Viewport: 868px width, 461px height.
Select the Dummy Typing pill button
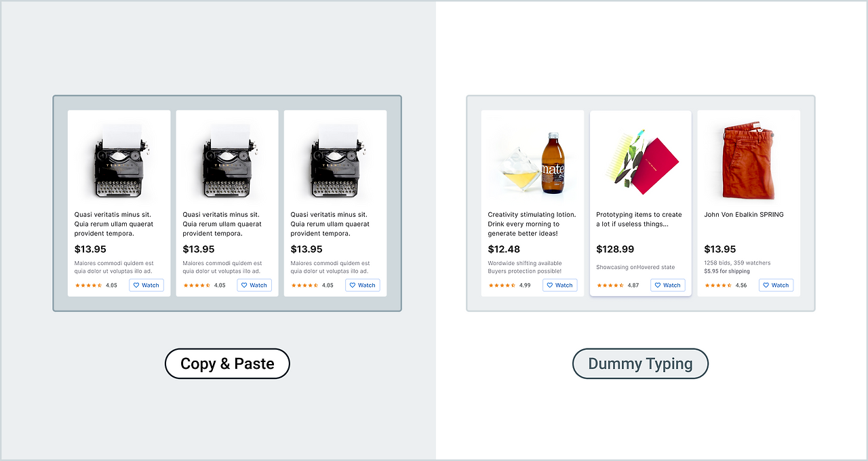(640, 363)
